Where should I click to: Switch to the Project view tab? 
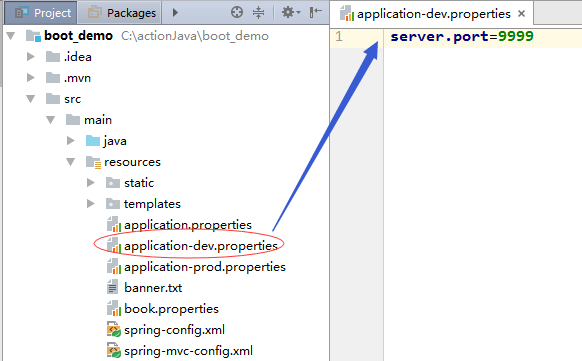(41, 13)
